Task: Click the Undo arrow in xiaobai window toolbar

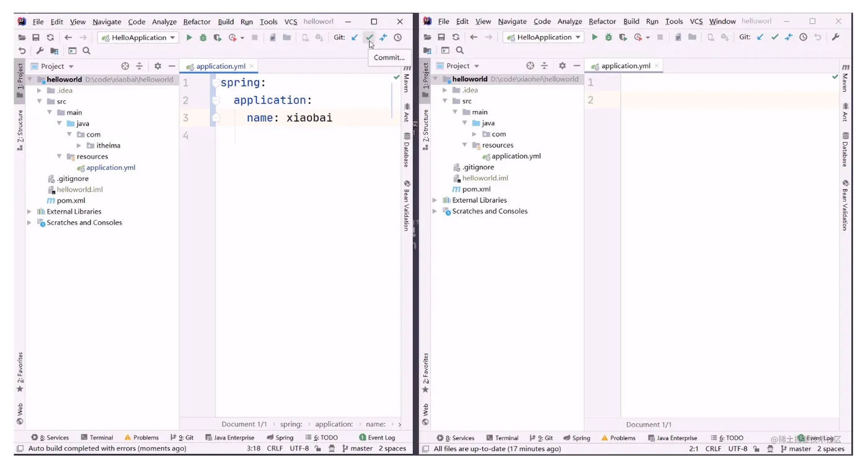Action: click(22, 51)
